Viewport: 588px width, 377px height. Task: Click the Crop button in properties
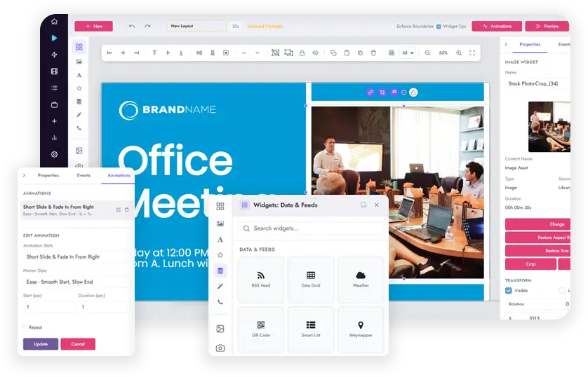click(x=530, y=264)
